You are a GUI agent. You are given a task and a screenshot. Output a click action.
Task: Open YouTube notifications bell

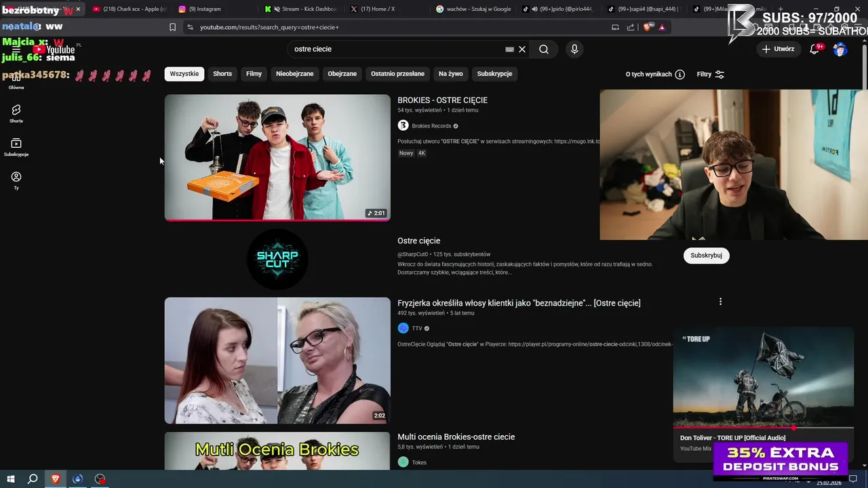point(815,49)
